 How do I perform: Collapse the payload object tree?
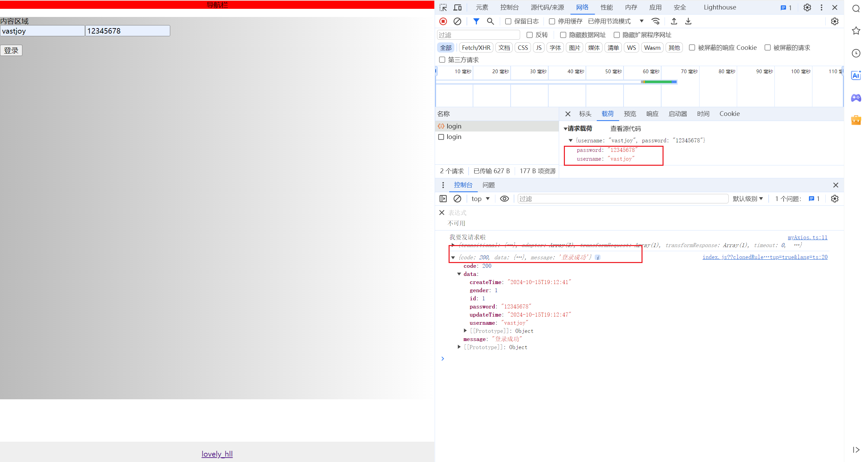pos(571,140)
